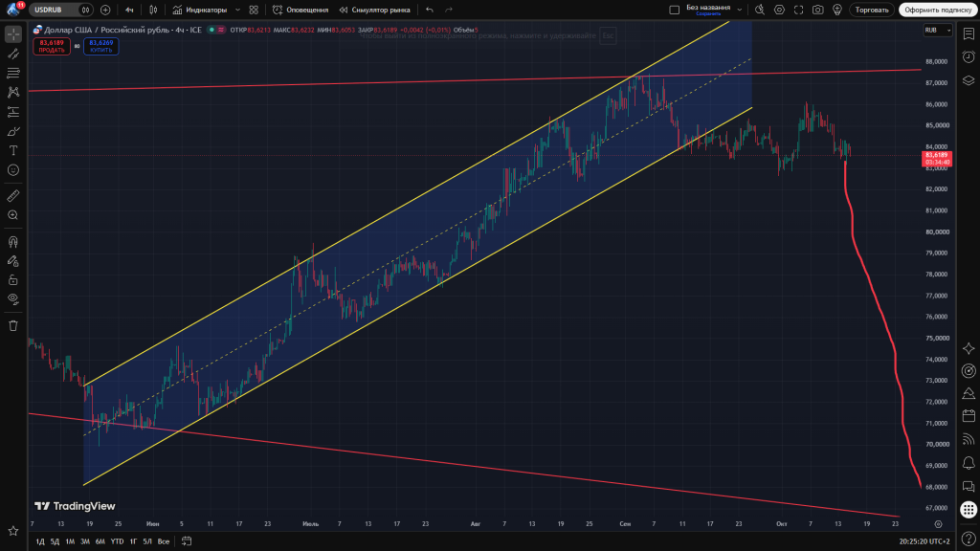
Task: Open the emoji icons tool
Action: pos(13,170)
